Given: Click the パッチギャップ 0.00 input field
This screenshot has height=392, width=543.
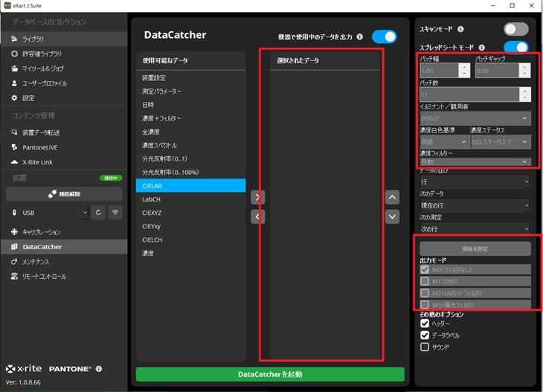Looking at the screenshot, I should (x=497, y=71).
